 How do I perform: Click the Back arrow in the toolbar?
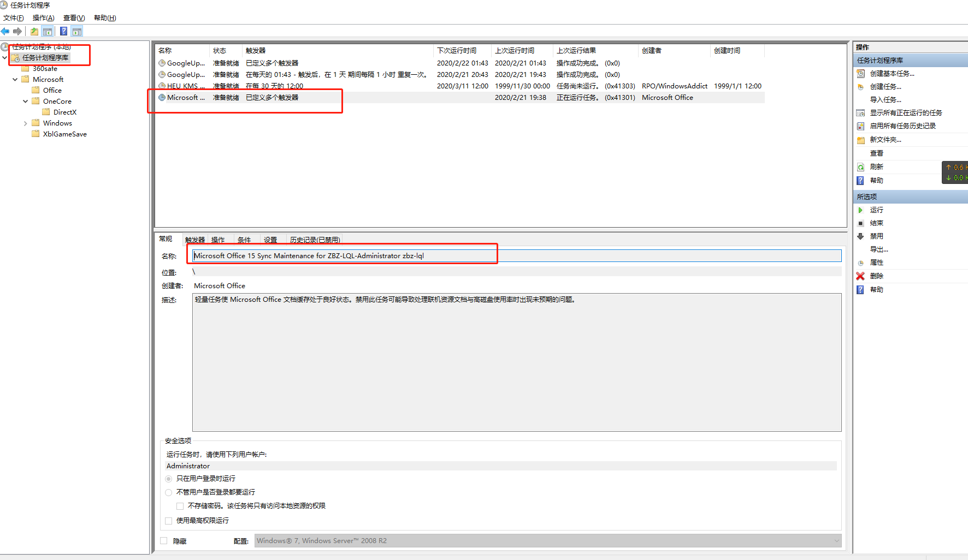(5, 31)
